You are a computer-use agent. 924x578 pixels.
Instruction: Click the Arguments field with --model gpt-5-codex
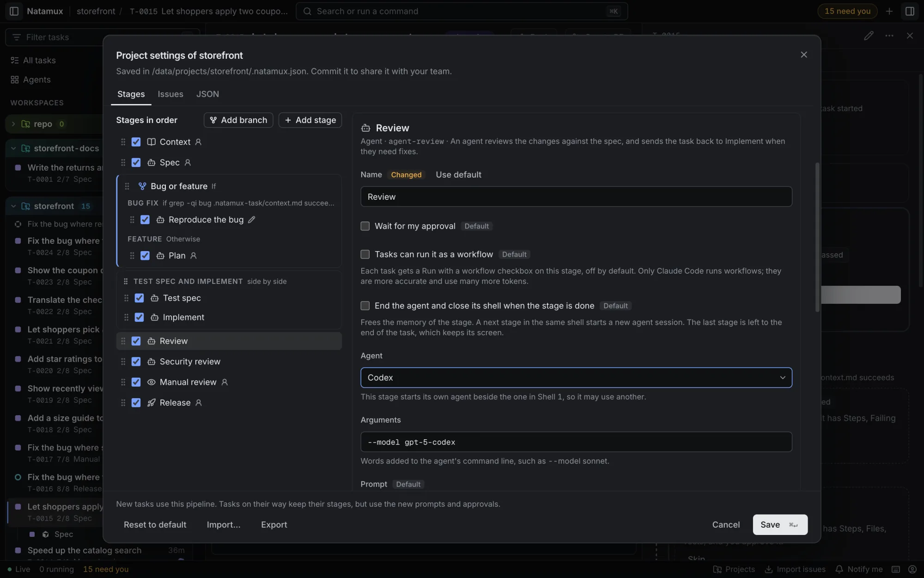click(576, 442)
